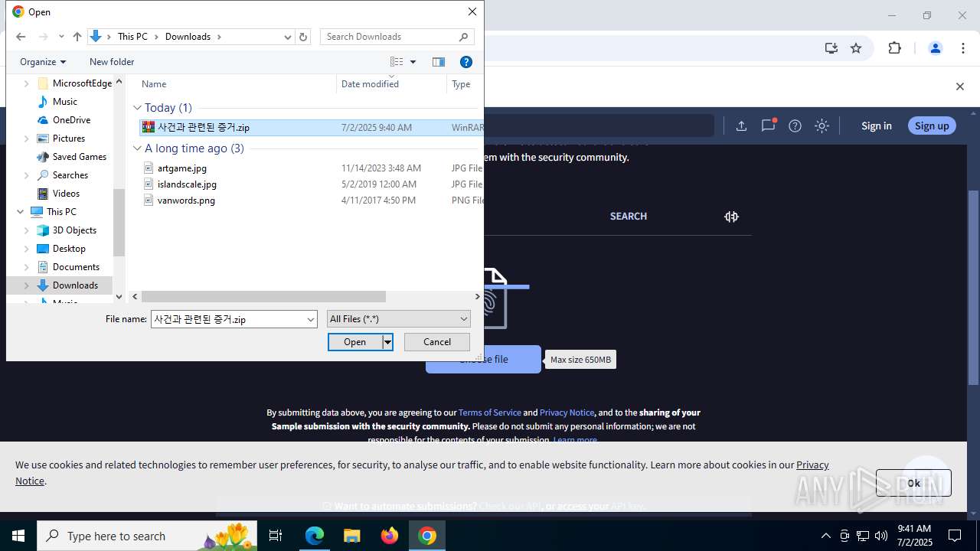Select Music in navigation tree
The height and width of the screenshot is (551, 980).
[x=64, y=102]
